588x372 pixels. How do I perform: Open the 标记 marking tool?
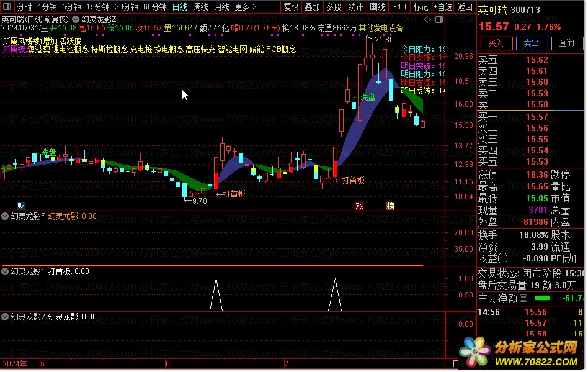[421, 7]
